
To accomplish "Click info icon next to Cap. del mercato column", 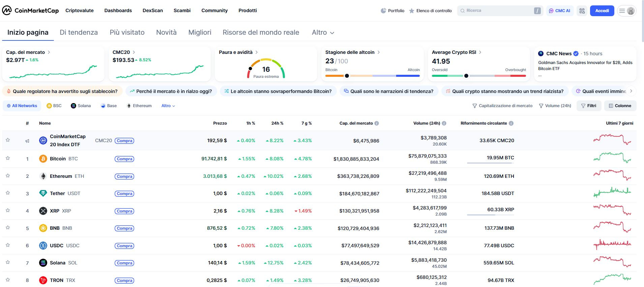I will (x=377, y=123).
